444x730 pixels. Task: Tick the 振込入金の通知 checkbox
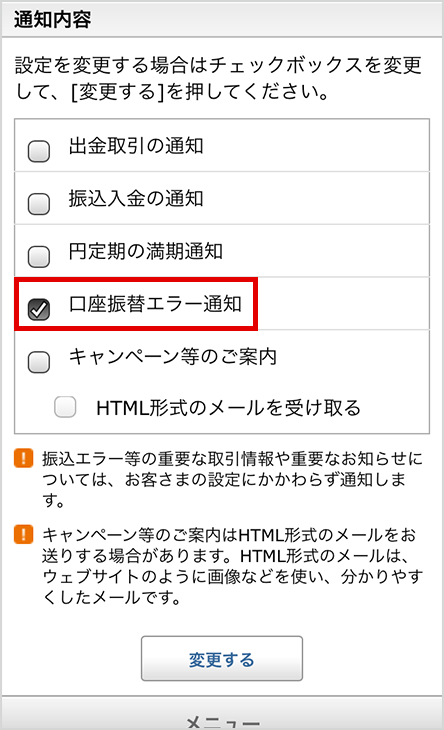click(39, 203)
